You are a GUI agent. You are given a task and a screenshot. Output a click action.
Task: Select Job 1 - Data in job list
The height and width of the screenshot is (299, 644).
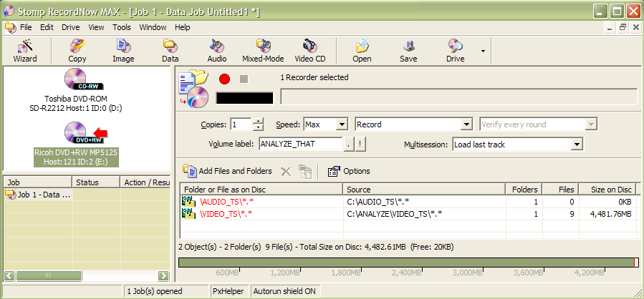pyautogui.click(x=39, y=195)
